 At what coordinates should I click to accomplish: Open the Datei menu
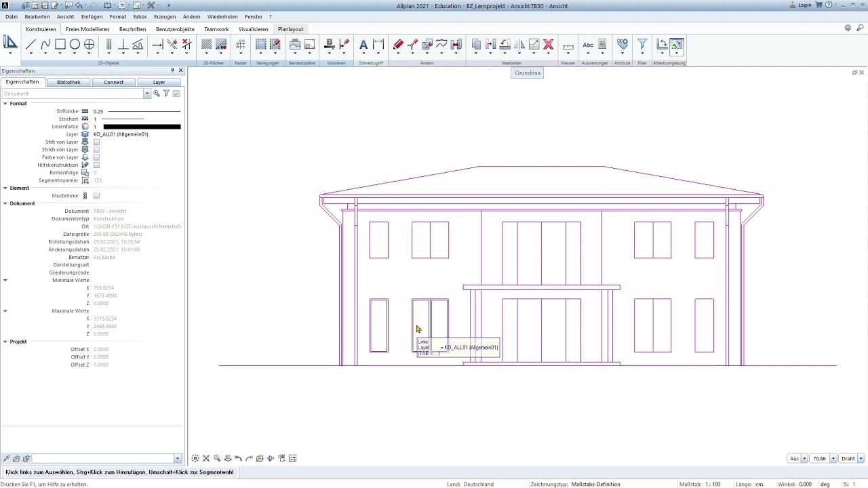coord(12,16)
